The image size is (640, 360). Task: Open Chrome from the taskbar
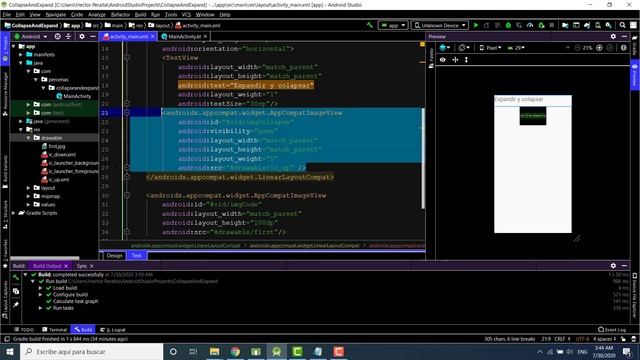pyautogui.click(x=235, y=351)
